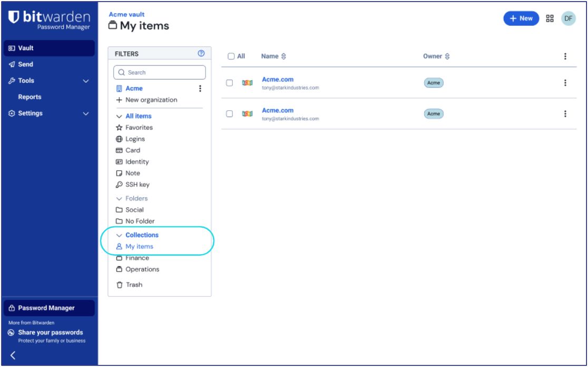Open the item list header three-dot menu
The height and width of the screenshot is (367, 588).
[565, 56]
